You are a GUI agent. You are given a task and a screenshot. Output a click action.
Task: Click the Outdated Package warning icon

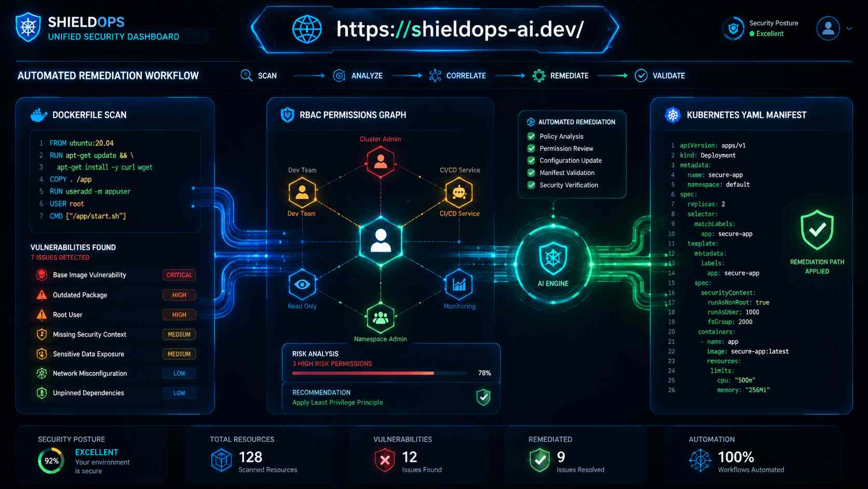[x=42, y=295]
